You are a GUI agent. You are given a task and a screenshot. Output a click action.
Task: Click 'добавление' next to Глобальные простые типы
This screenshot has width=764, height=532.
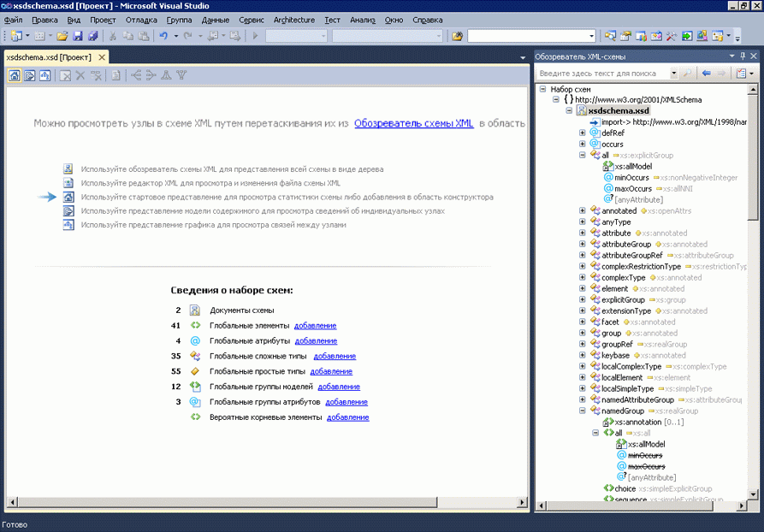pyautogui.click(x=331, y=371)
